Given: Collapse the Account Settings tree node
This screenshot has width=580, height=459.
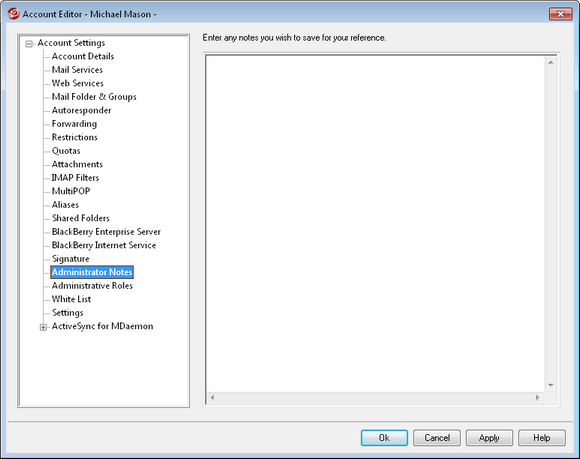Looking at the screenshot, I should 29,44.
